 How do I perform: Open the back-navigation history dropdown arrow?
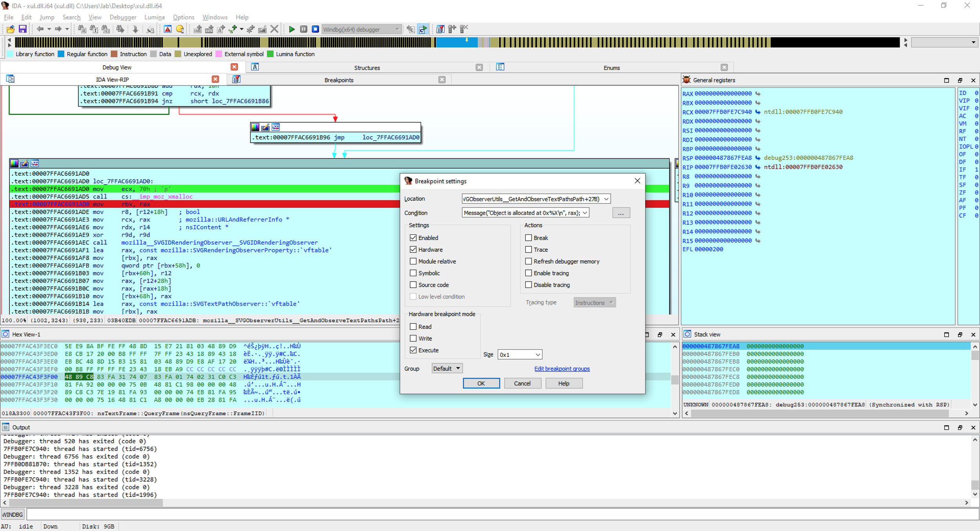pos(49,29)
